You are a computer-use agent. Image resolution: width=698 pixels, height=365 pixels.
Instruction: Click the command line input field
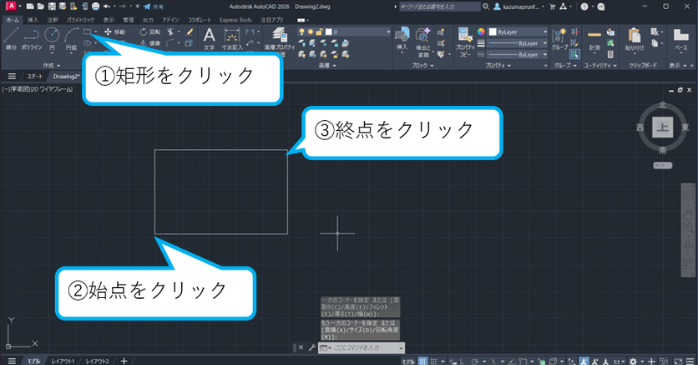coord(362,348)
